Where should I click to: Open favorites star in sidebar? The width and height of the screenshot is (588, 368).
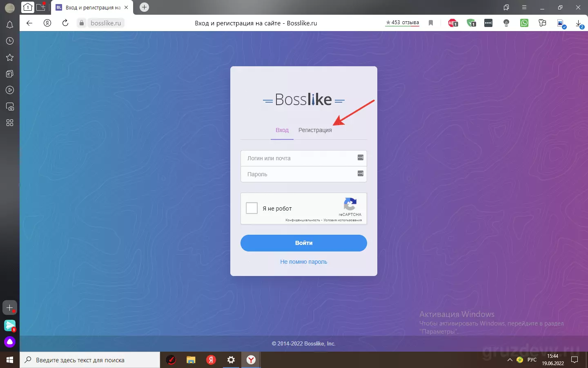(x=10, y=57)
